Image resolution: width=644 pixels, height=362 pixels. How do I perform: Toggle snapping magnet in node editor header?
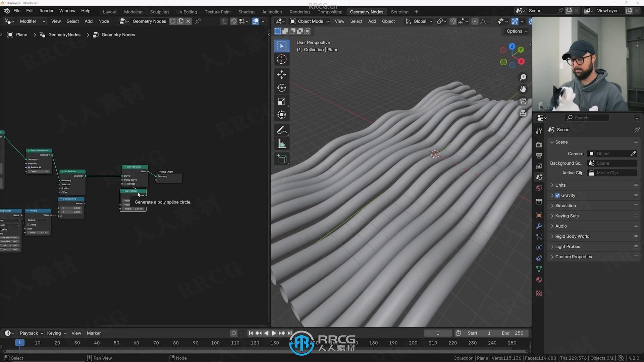(233, 21)
